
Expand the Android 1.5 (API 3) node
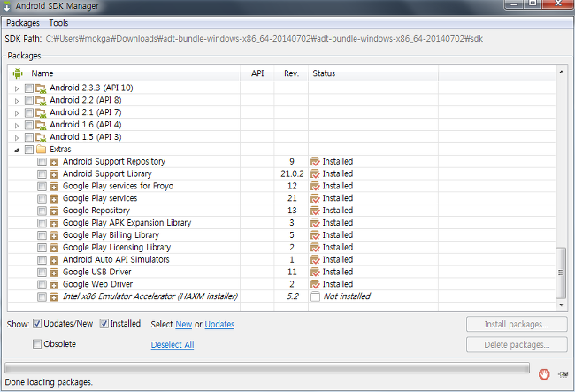(x=17, y=137)
